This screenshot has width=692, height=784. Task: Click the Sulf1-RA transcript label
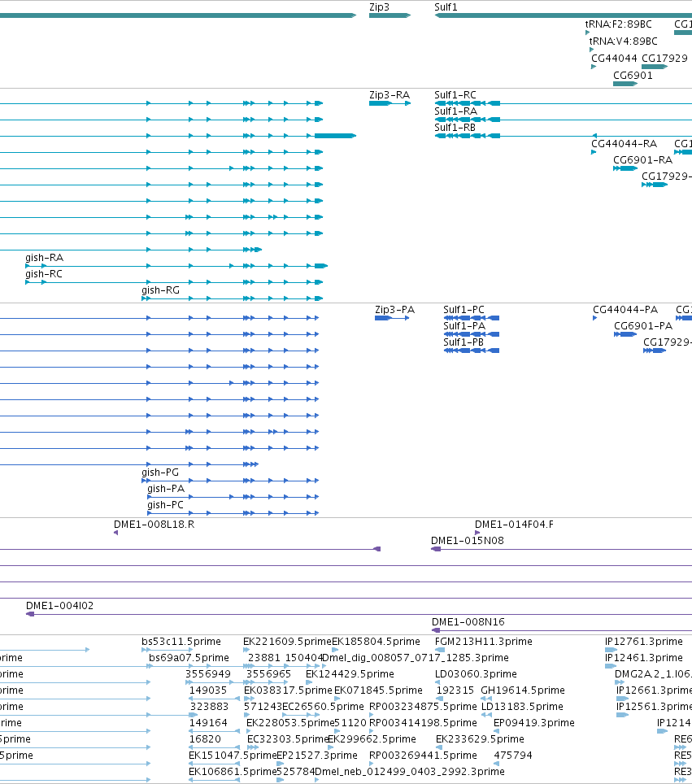point(455,111)
